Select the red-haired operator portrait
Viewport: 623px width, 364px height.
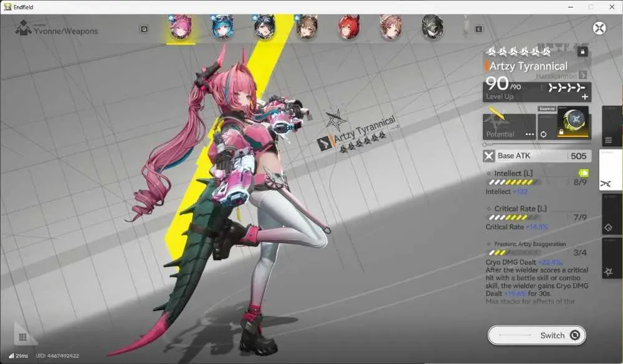pos(349,27)
